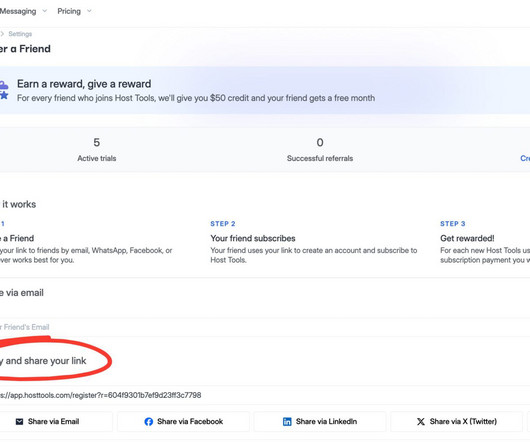This screenshot has height=442, width=530.
Task: Click the "Get rewarded!" heading
Action: coord(467,238)
